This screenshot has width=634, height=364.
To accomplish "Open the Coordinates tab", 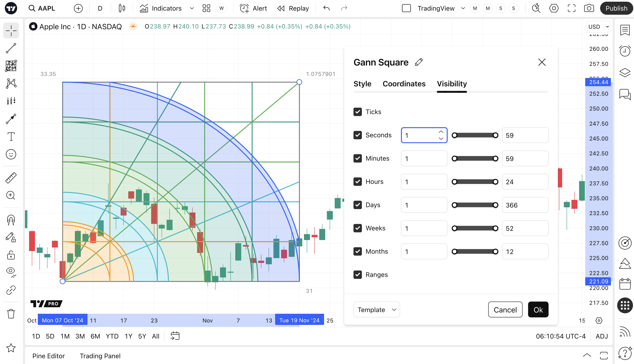I will pos(404,84).
